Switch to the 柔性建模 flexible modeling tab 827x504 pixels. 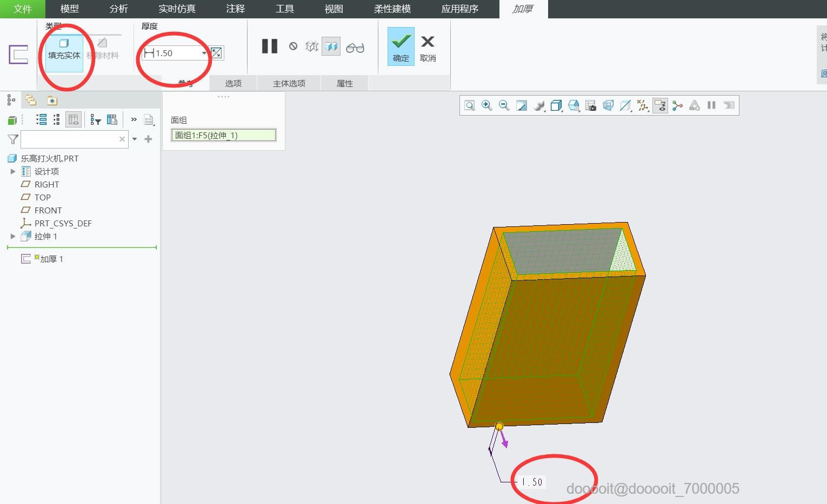(x=392, y=9)
